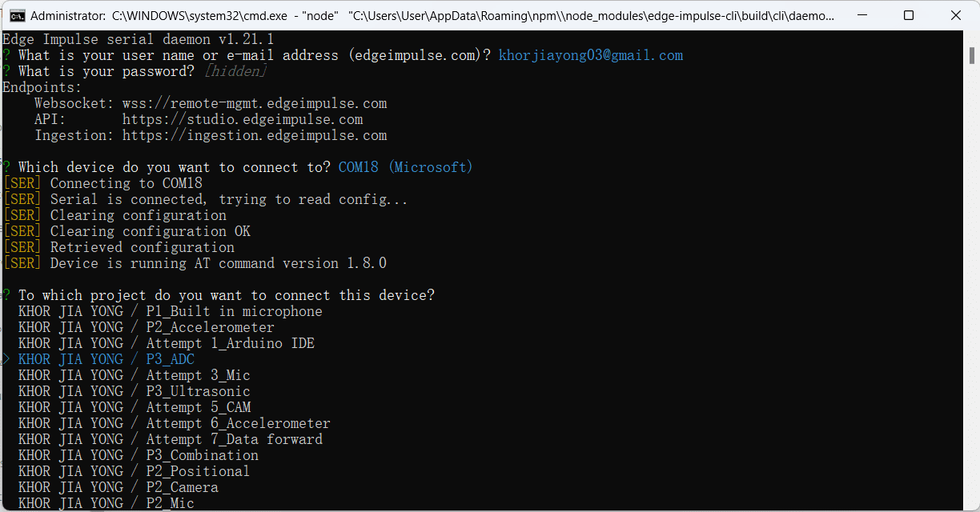Click the khorjiayong03@gmail.com email text
Image resolution: width=980 pixels, height=512 pixels.
tap(590, 55)
